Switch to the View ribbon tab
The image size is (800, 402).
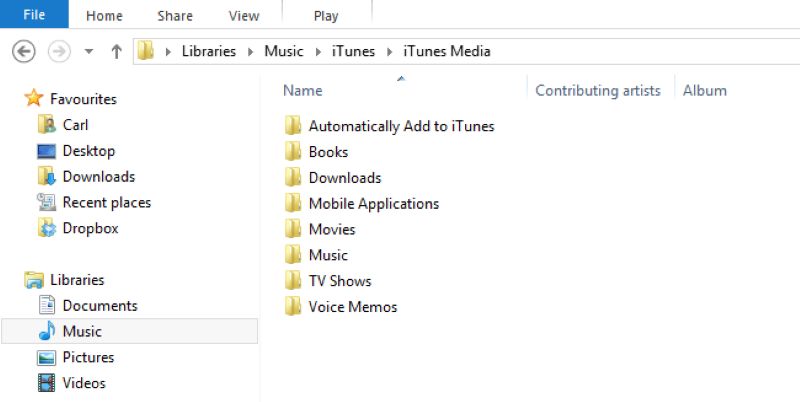[x=243, y=16]
